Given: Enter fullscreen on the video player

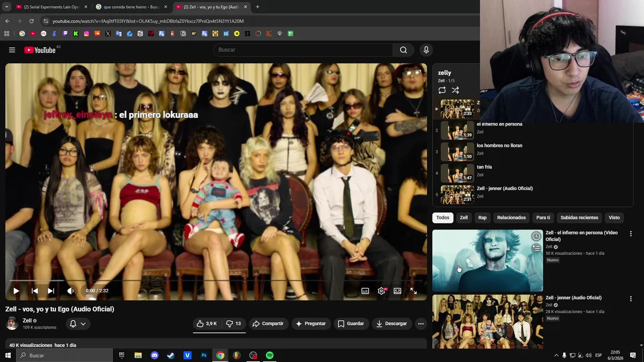Looking at the screenshot, I should (414, 291).
